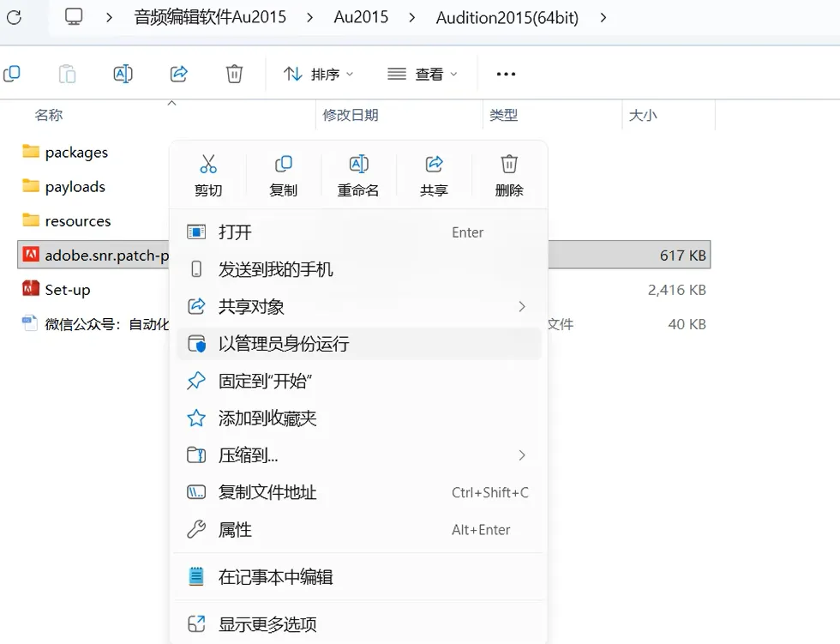This screenshot has height=644, width=840.
Task: Select 固定到"开始" menu entry
Action: 359,381
